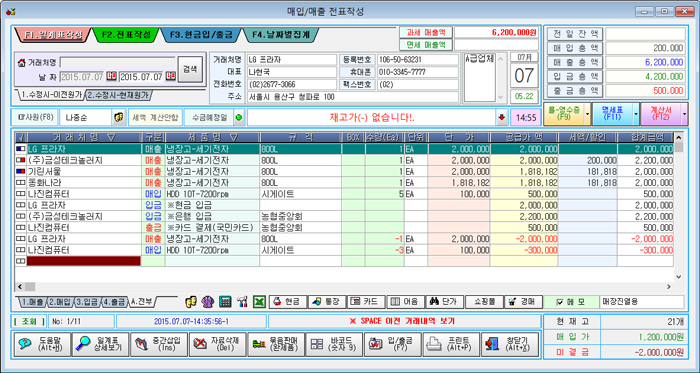Screen dimensions: 700x373
Task: Switch to the F3.현금입/출금 tab
Action: pos(201,35)
